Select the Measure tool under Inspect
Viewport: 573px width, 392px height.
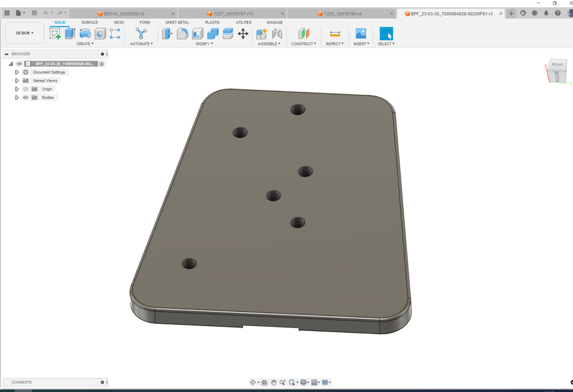pyautogui.click(x=335, y=33)
